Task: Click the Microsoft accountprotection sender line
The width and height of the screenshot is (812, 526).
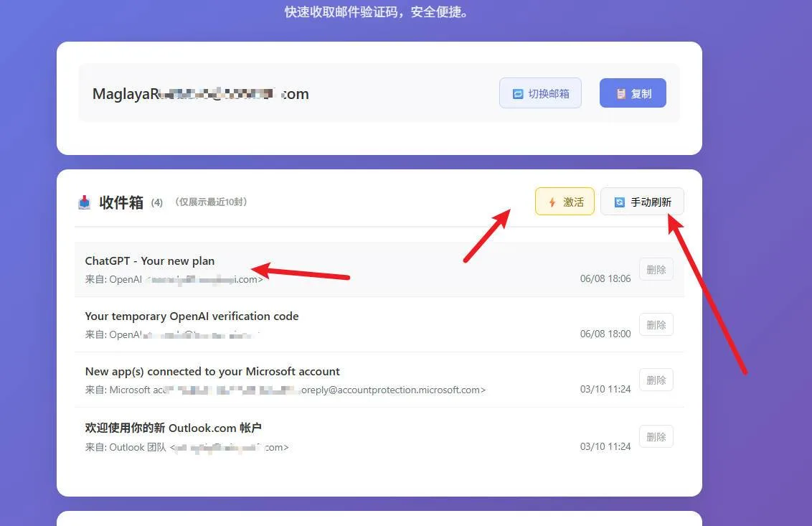Action: click(x=285, y=390)
